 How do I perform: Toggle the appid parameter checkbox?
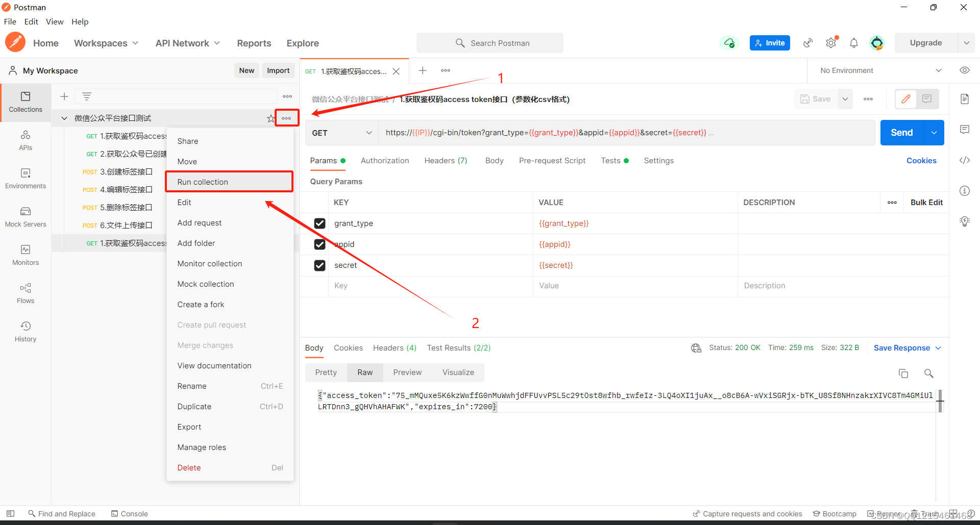pyautogui.click(x=320, y=244)
